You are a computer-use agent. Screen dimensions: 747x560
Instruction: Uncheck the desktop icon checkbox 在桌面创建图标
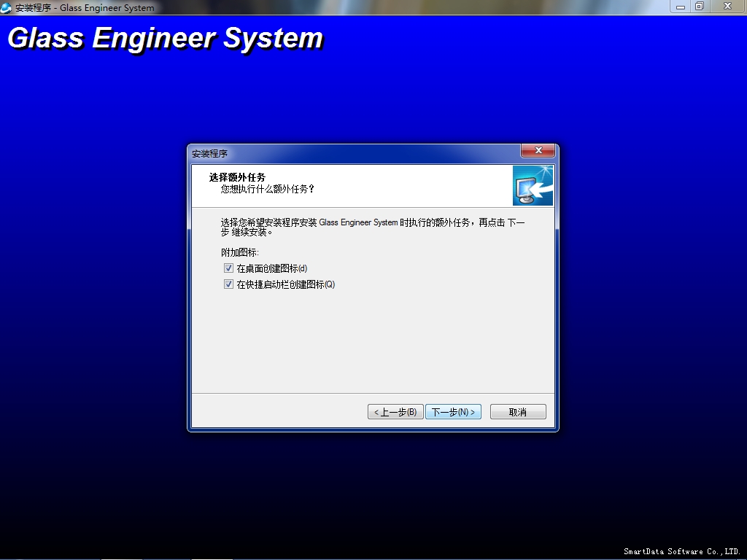[x=228, y=268]
